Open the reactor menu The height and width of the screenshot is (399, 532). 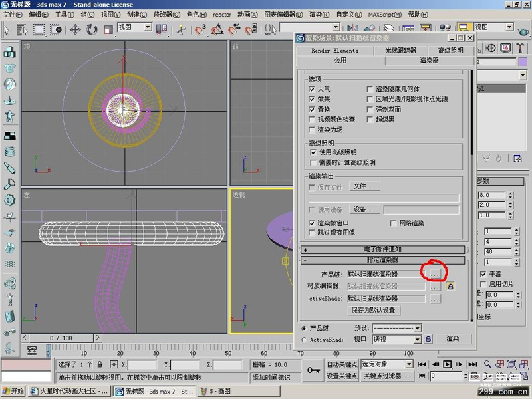pos(222,15)
